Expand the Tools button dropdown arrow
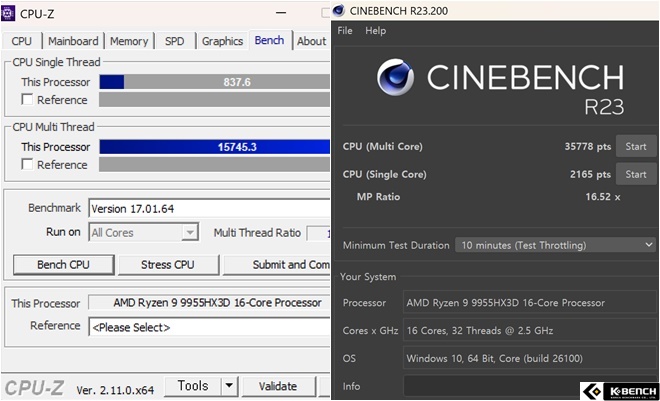The image size is (660, 401). (x=229, y=385)
